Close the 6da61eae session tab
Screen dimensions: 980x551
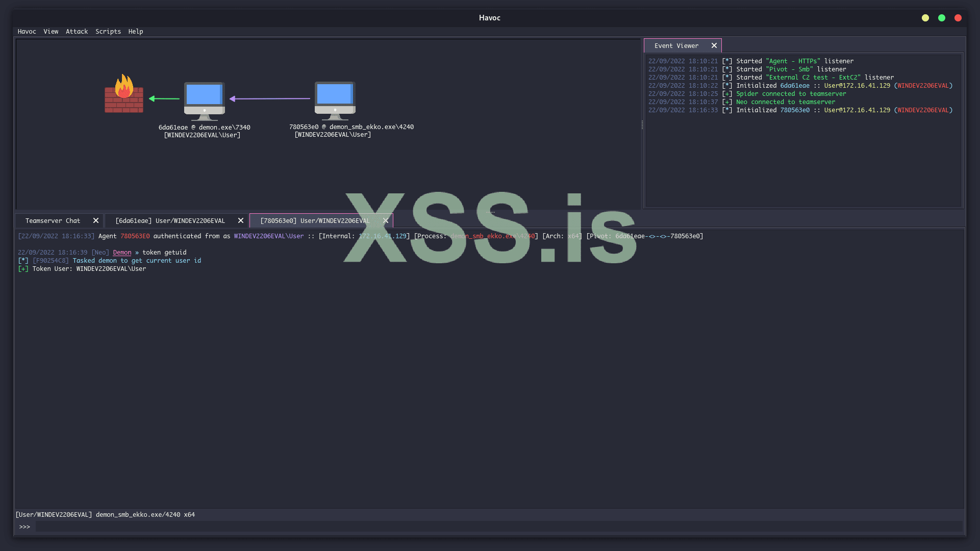pos(241,221)
